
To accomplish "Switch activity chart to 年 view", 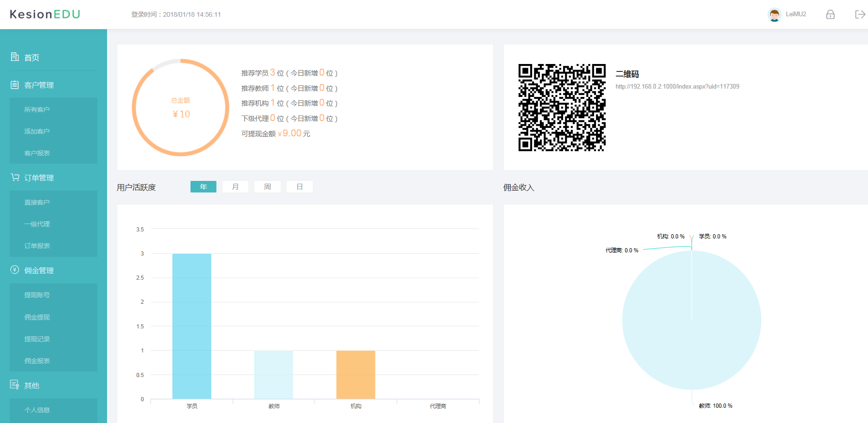I will (203, 186).
